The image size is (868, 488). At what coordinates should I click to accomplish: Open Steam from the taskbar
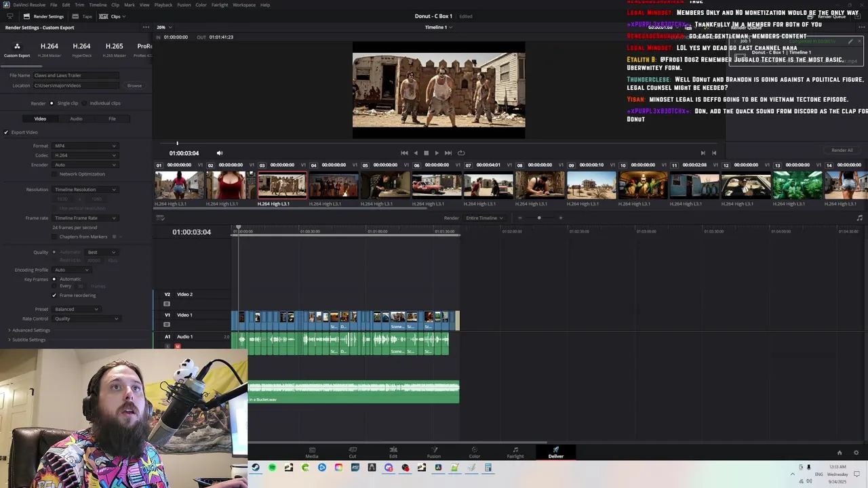coord(255,468)
